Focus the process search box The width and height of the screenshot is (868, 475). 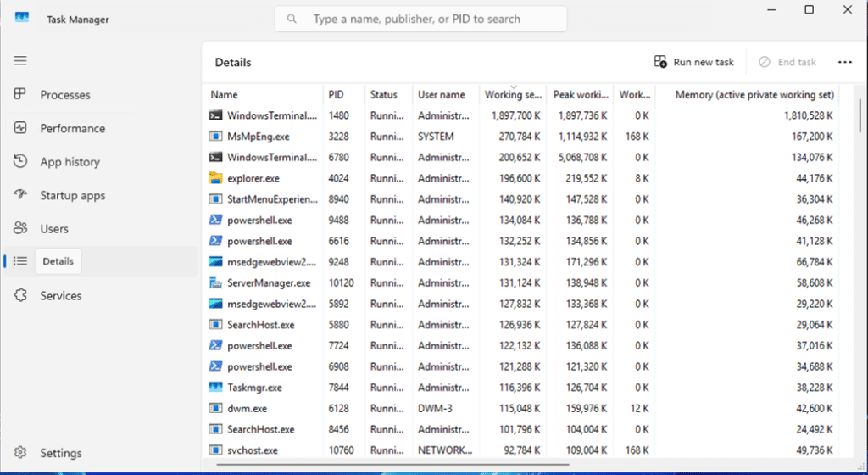pyautogui.click(x=420, y=19)
